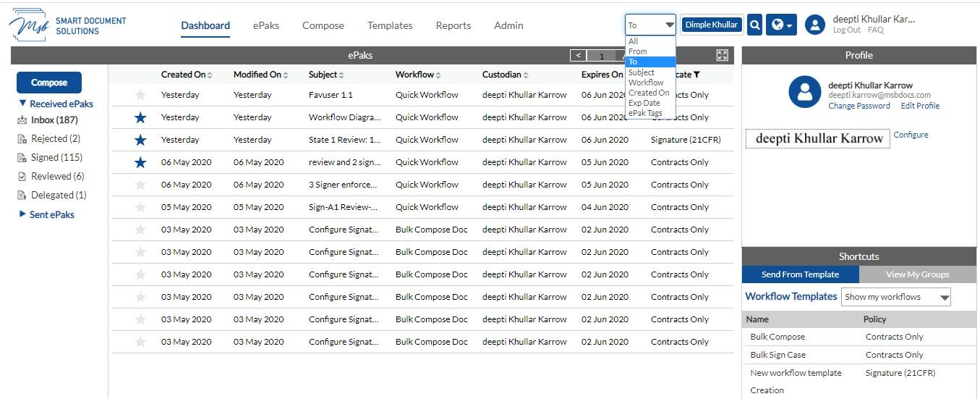Click the user avatar icon in the header
The width and height of the screenshot is (980, 399).
pyautogui.click(x=815, y=25)
